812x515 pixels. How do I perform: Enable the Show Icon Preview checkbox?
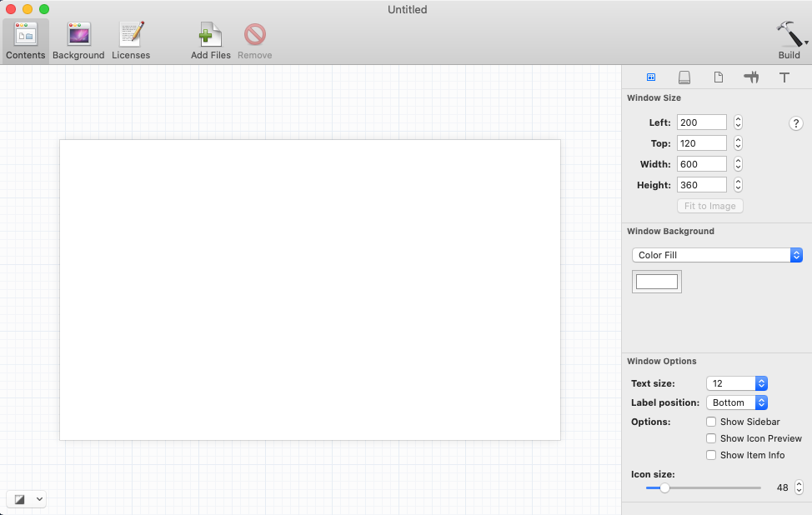coord(711,438)
